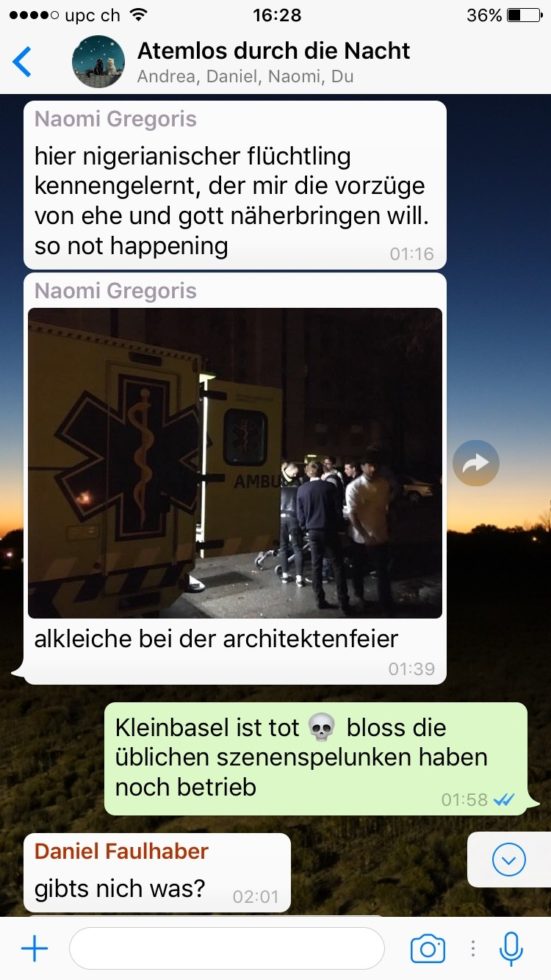Tap the 'alkleiche bei der architektenfeier' caption
This screenshot has width=551, height=980.
click(216, 640)
